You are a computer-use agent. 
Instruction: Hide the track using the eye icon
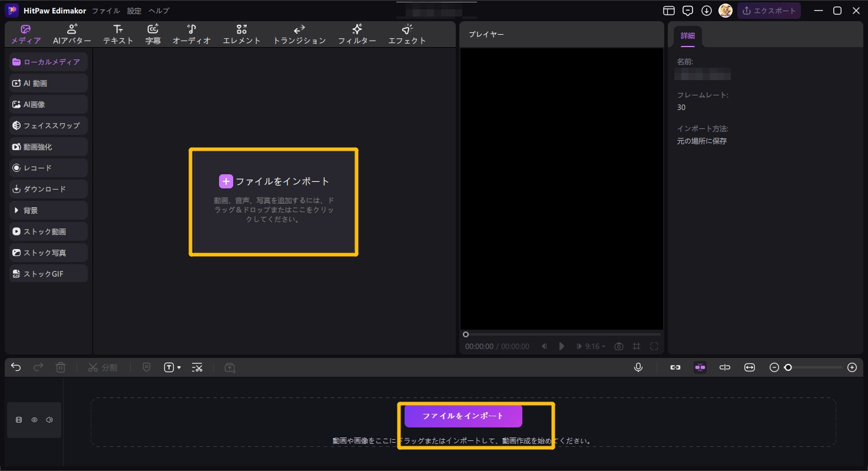coord(34,420)
